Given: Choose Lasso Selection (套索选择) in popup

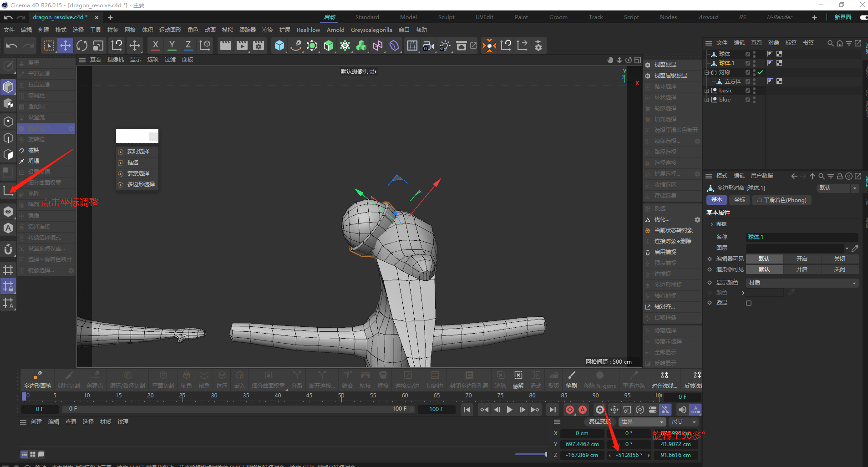Looking at the screenshot, I should (x=137, y=173).
